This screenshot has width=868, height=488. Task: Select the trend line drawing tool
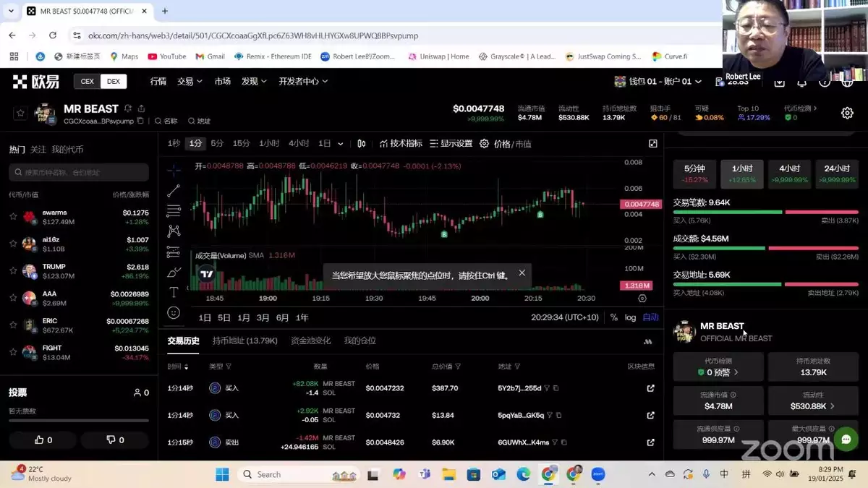pyautogui.click(x=174, y=191)
